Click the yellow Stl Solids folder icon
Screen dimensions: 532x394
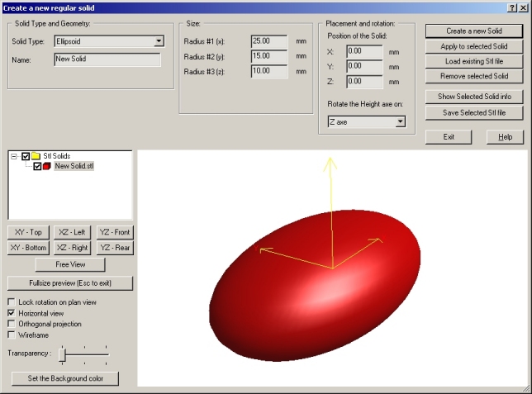click(36, 156)
